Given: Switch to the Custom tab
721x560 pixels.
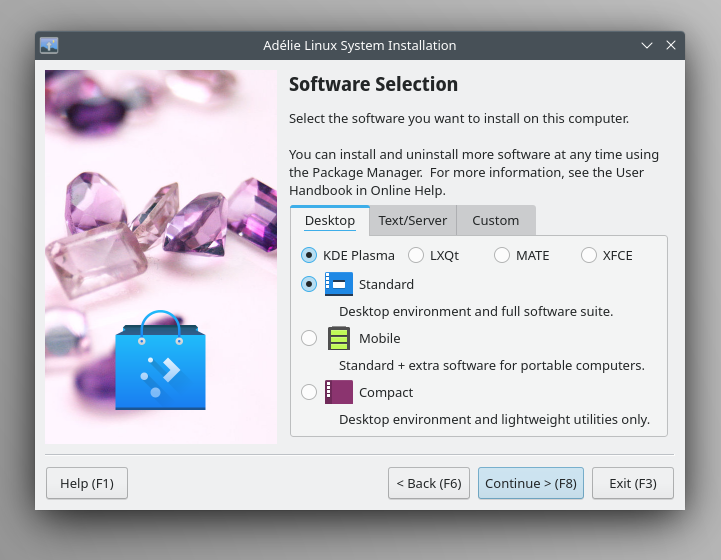Looking at the screenshot, I should tap(496, 221).
